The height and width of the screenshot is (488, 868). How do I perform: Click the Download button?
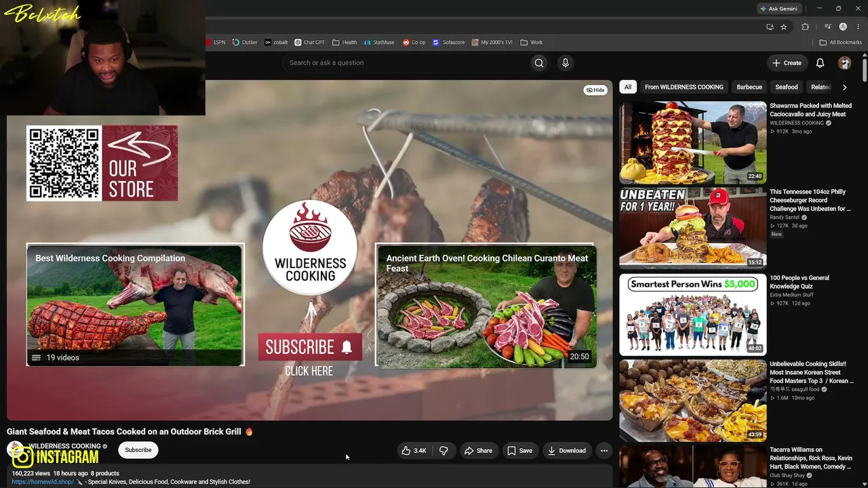click(x=566, y=451)
